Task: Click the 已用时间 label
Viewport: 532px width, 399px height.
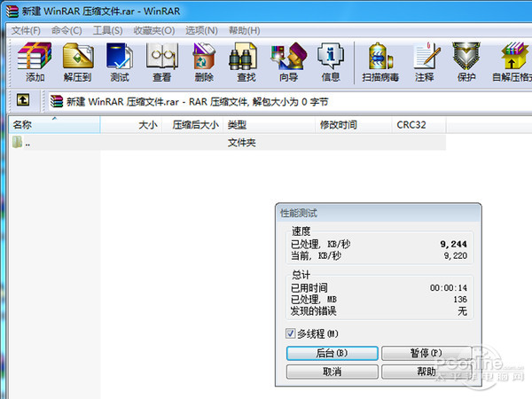Action: click(x=309, y=287)
